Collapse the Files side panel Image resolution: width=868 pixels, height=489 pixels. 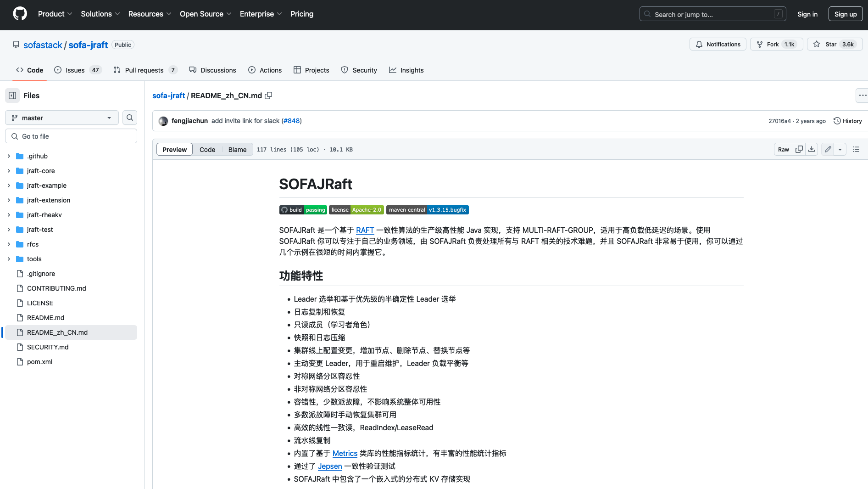(12, 96)
